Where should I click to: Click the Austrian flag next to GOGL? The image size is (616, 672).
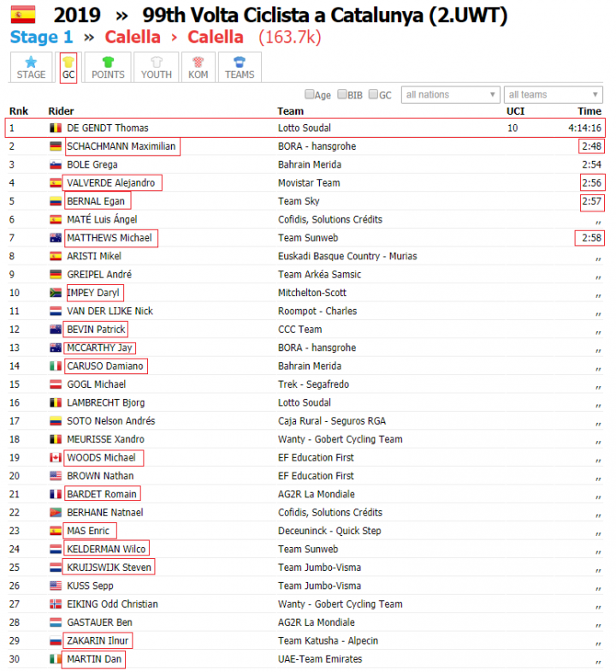(x=56, y=384)
